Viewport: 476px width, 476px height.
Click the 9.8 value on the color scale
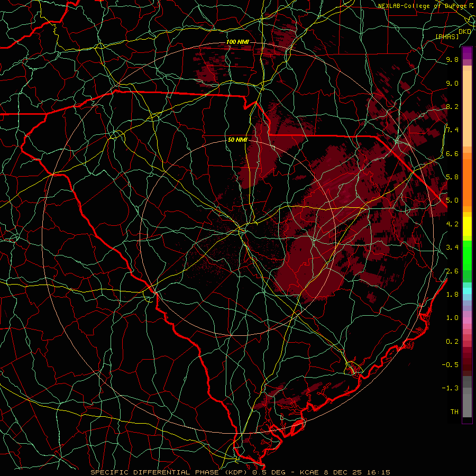pyautogui.click(x=452, y=59)
